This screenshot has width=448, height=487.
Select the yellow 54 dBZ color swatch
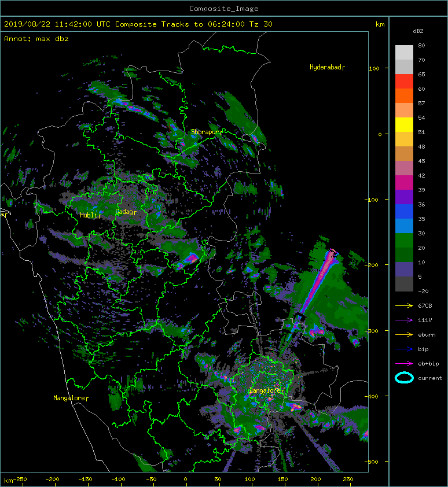click(x=404, y=124)
